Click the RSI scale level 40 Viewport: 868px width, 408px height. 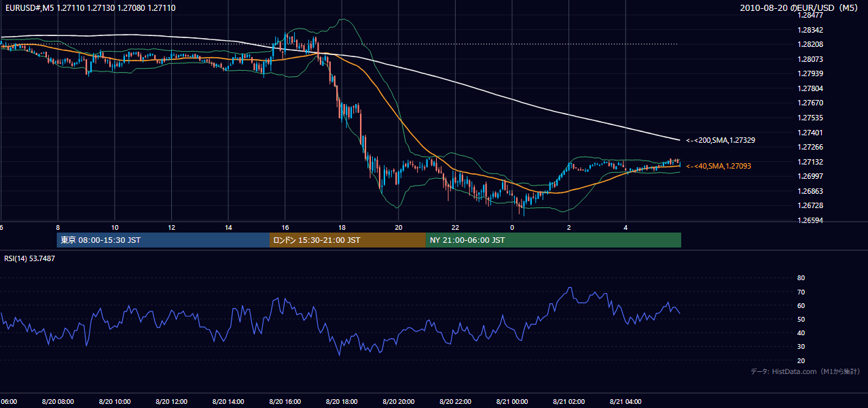[801, 333]
